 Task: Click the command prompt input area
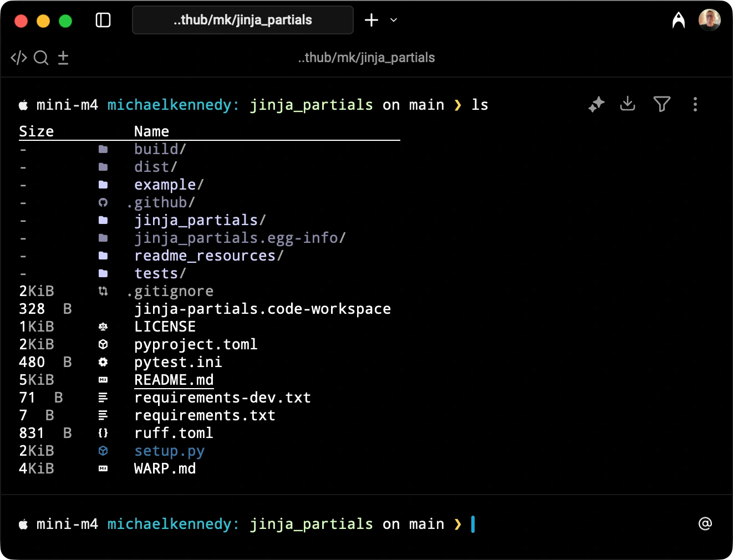[x=554, y=524]
